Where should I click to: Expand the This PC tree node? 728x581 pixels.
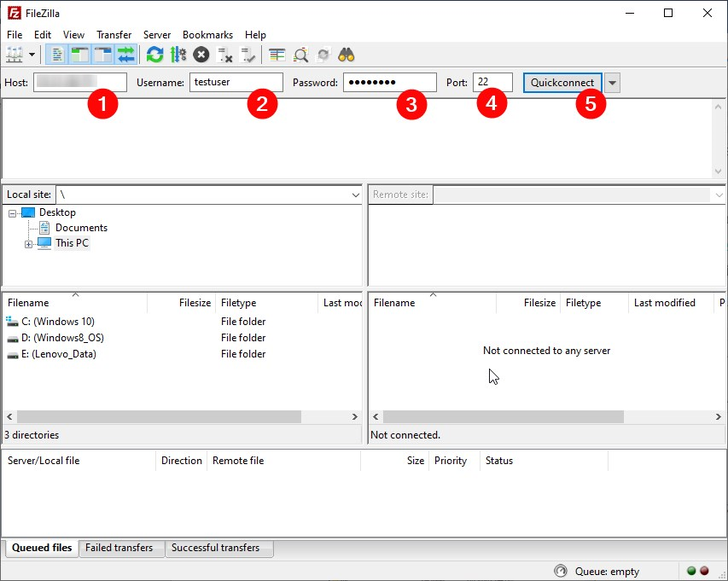pos(28,244)
